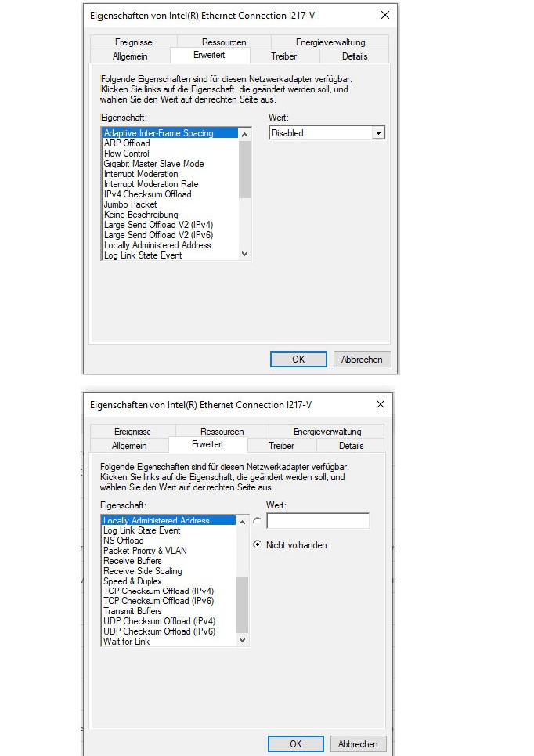Select the ARP Offload property

pos(171,143)
